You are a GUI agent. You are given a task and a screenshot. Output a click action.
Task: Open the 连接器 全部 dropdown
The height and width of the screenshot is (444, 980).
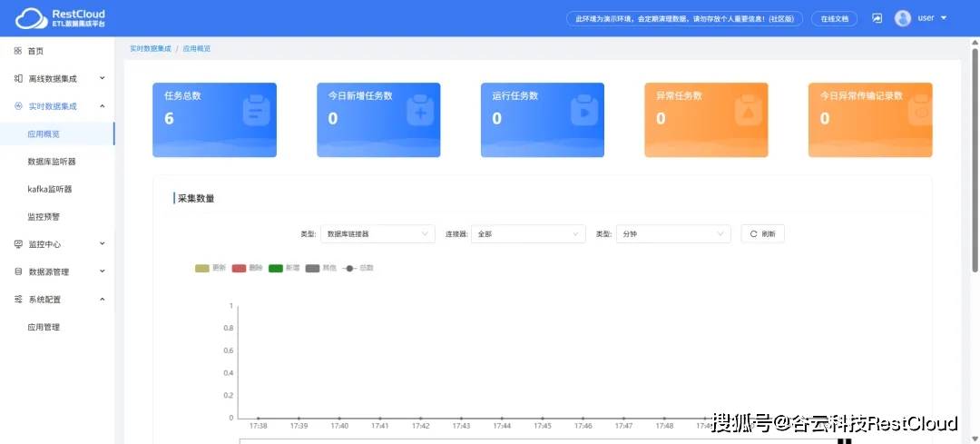coord(528,234)
